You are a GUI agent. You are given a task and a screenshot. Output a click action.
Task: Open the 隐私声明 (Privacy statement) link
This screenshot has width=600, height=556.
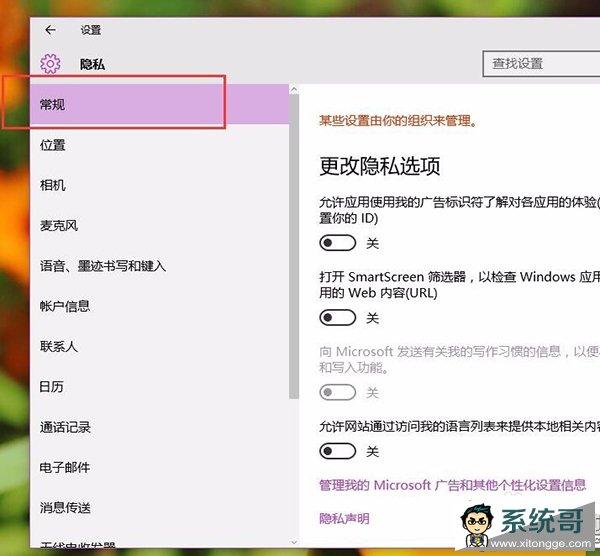[344, 518]
